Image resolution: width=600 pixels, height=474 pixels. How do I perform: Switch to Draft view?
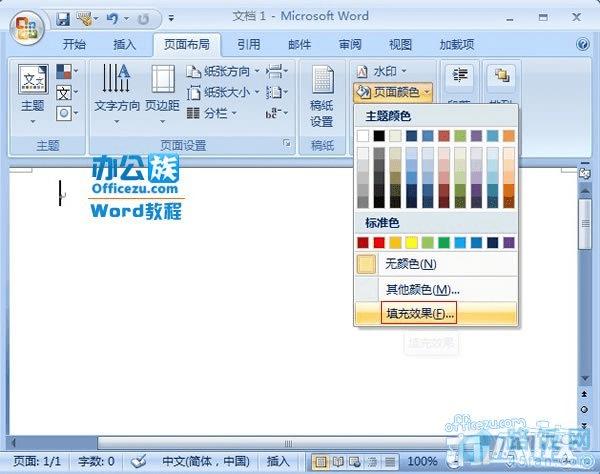pos(389,462)
